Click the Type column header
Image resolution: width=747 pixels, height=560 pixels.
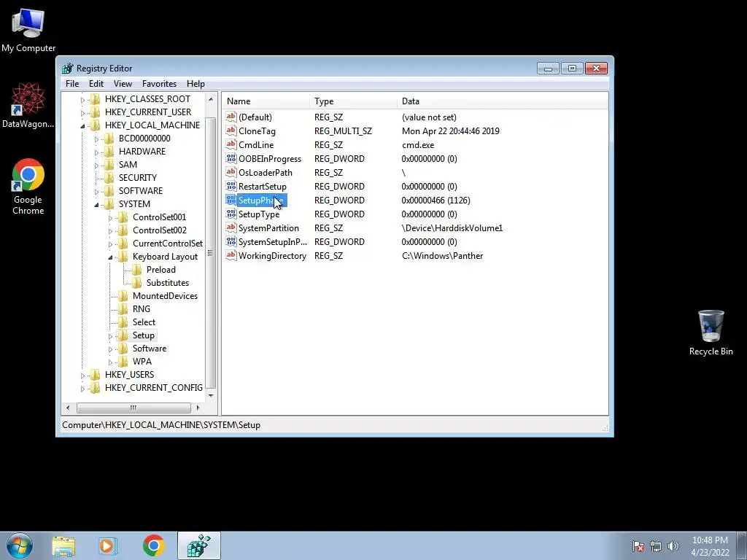pyautogui.click(x=353, y=101)
